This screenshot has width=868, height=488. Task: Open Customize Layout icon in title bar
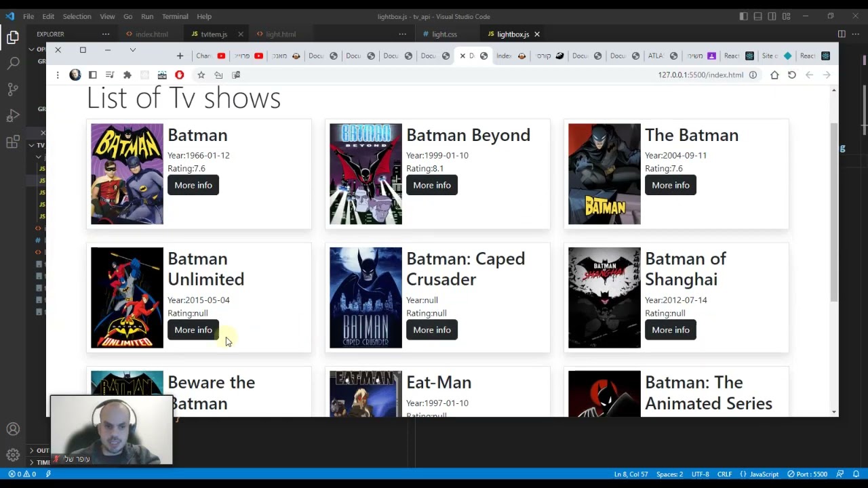pyautogui.click(x=787, y=16)
